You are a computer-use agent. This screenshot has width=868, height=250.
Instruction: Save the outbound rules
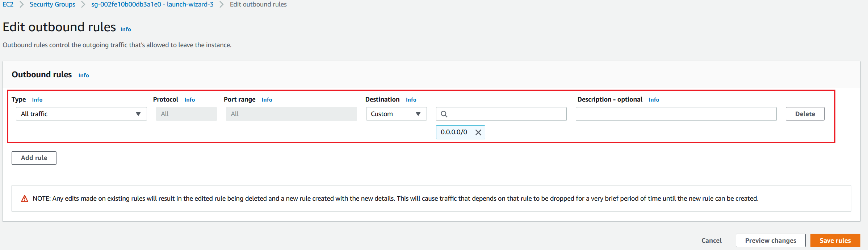click(835, 241)
